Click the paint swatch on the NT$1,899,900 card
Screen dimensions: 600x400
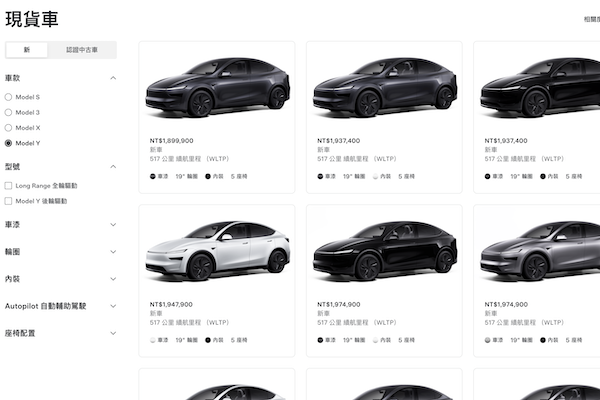point(153,176)
